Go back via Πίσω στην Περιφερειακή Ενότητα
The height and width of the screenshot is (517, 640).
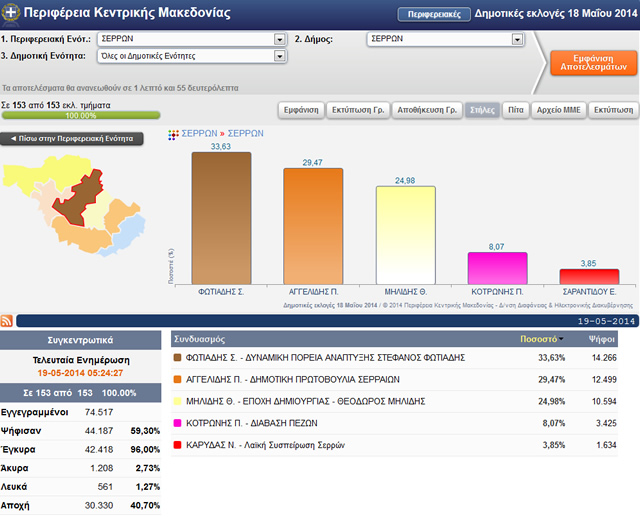pos(72,138)
